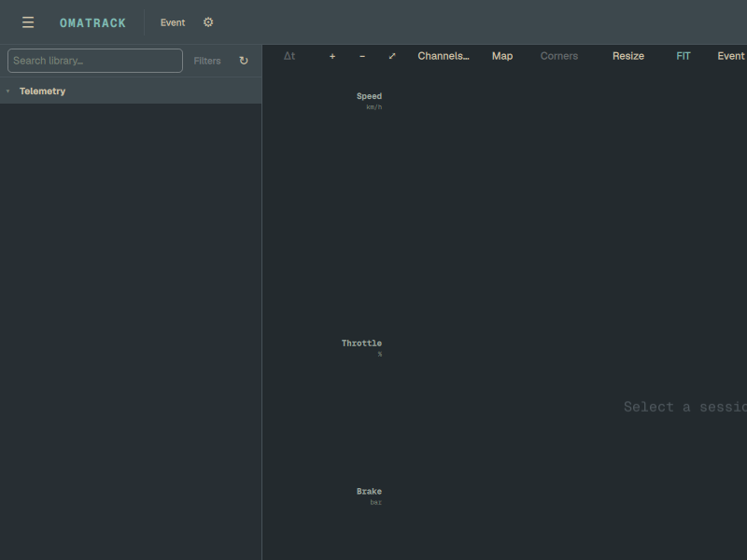Open the library Filters

pyautogui.click(x=207, y=61)
